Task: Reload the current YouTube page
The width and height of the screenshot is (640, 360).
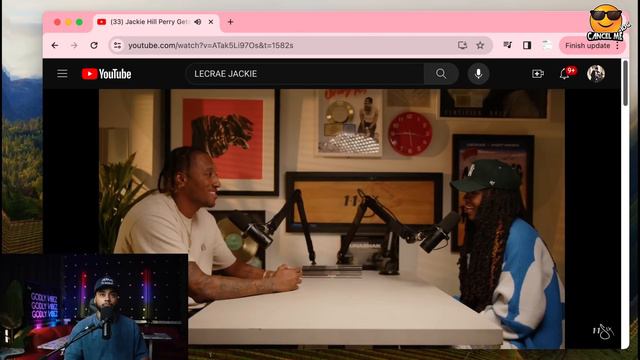Action: 94,45
